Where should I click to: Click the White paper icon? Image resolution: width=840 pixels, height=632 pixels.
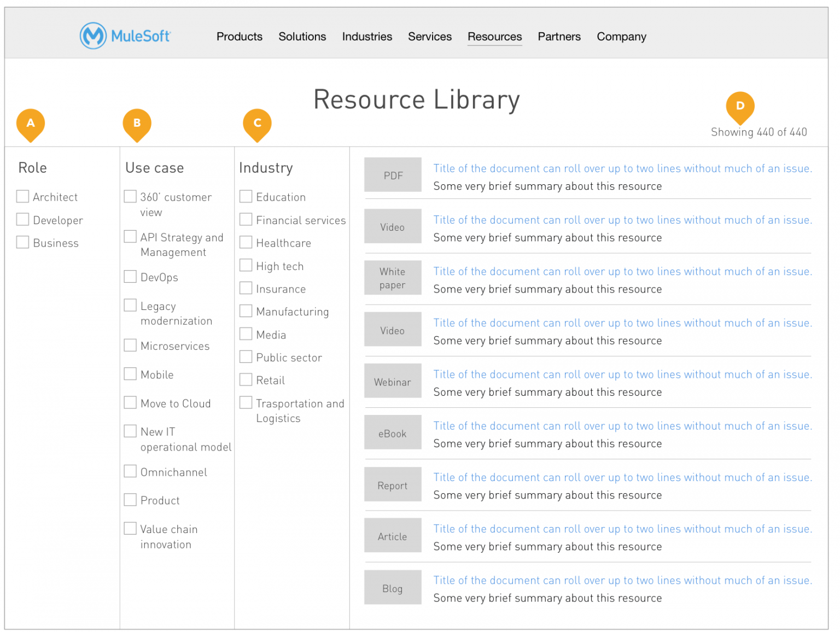pyautogui.click(x=393, y=277)
